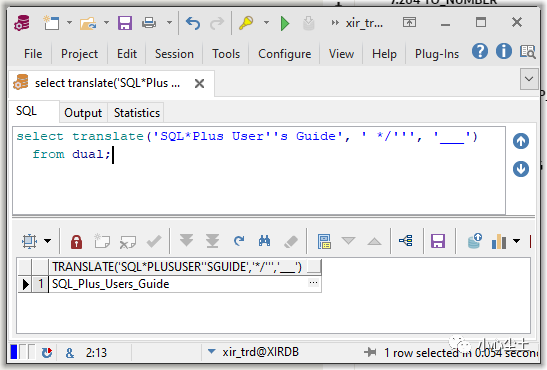The image size is (547, 370).
Task: Expand the chart dropdown arrow
Action: [x=516, y=241]
